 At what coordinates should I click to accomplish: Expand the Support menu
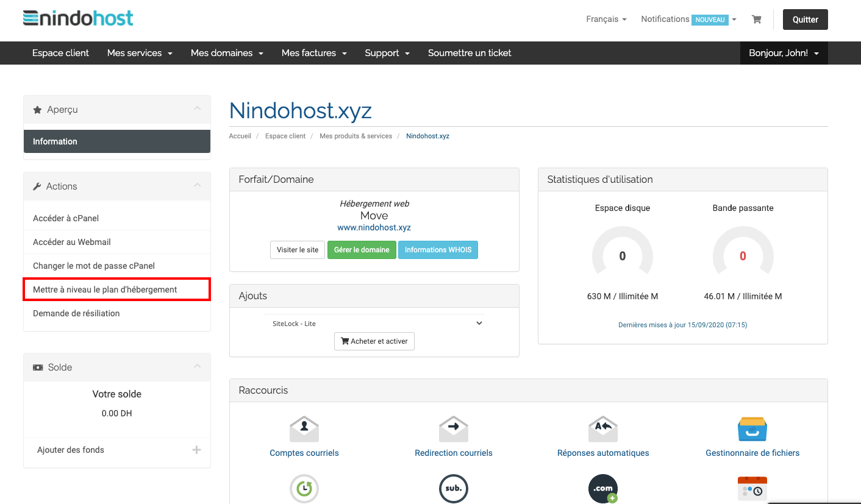click(387, 53)
